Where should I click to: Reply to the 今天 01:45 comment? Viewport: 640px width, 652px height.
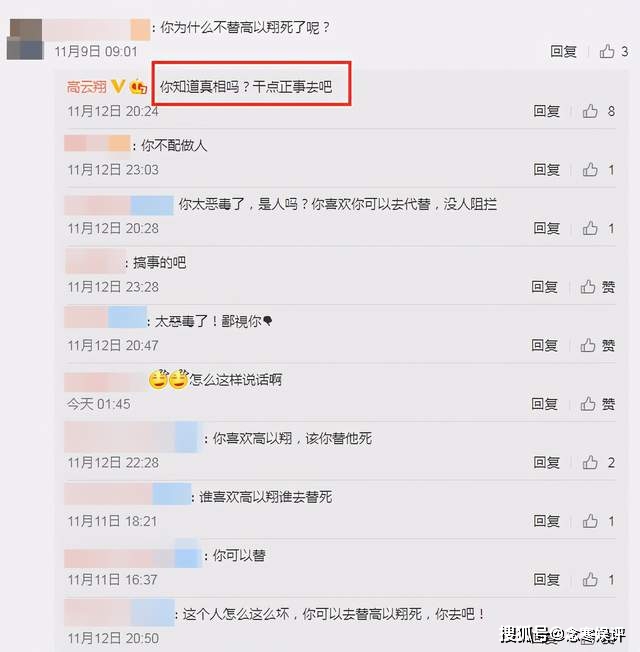(545, 404)
